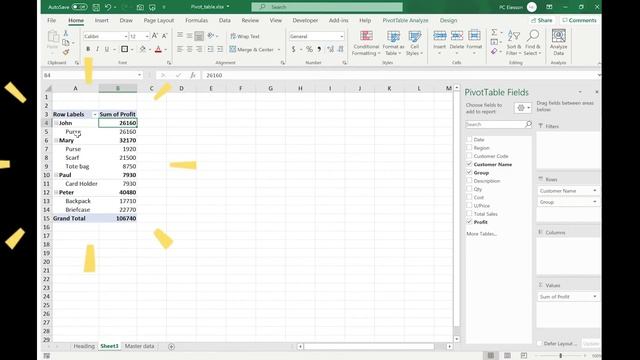Open Format as Table
Screen dimensions: 640x360
tap(393, 43)
